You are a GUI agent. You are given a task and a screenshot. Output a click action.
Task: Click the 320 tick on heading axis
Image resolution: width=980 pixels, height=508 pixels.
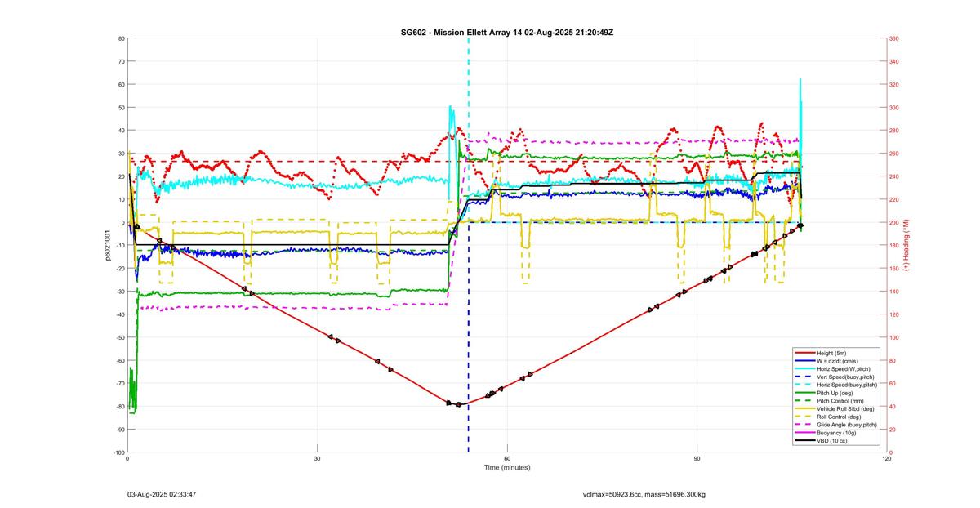coord(894,85)
